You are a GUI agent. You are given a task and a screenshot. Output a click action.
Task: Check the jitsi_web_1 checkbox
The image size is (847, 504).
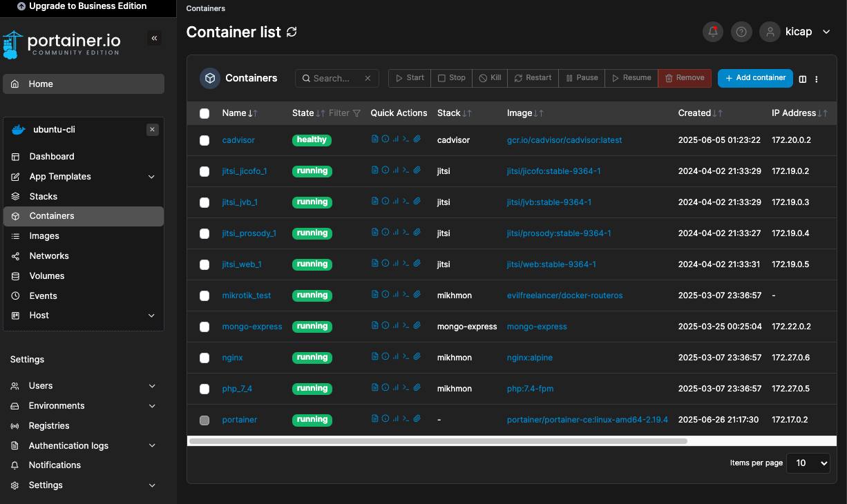coord(204,264)
